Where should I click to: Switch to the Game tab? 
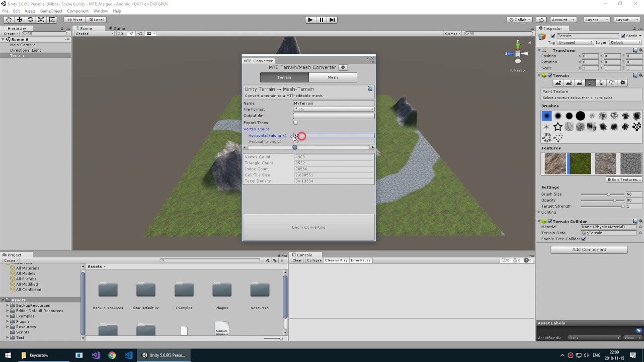click(x=117, y=28)
